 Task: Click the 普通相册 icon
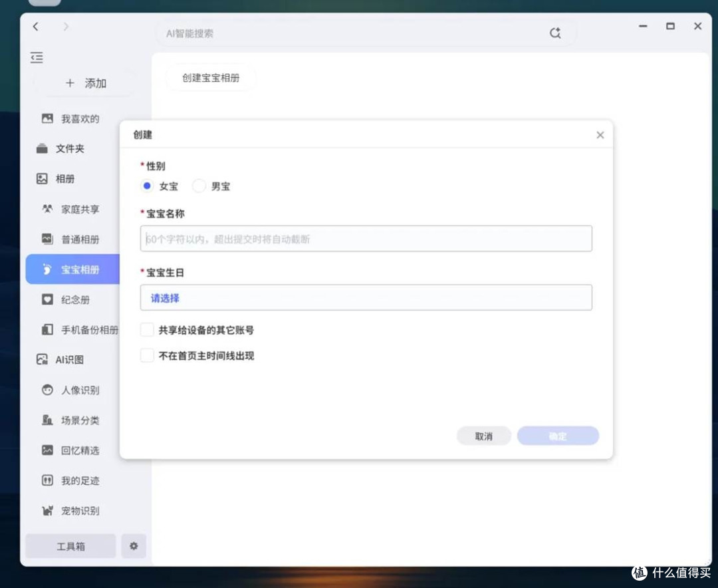pyautogui.click(x=47, y=239)
